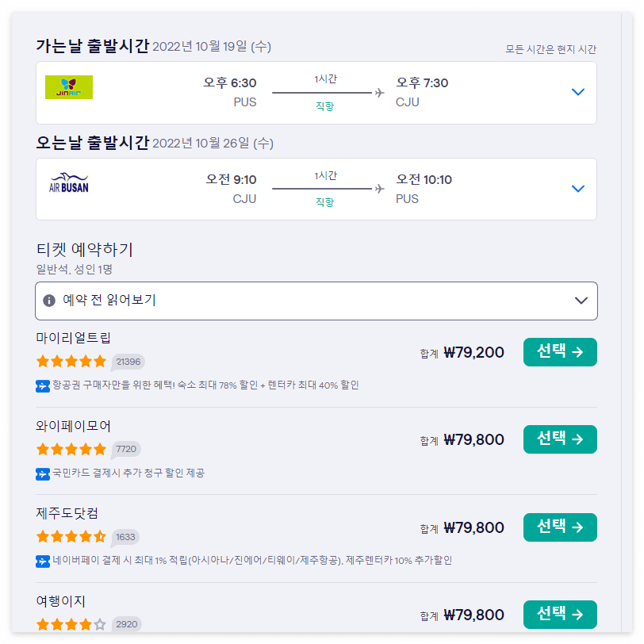Expand the Jin Air outbound flight details
The image size is (644, 644).
coord(578,91)
